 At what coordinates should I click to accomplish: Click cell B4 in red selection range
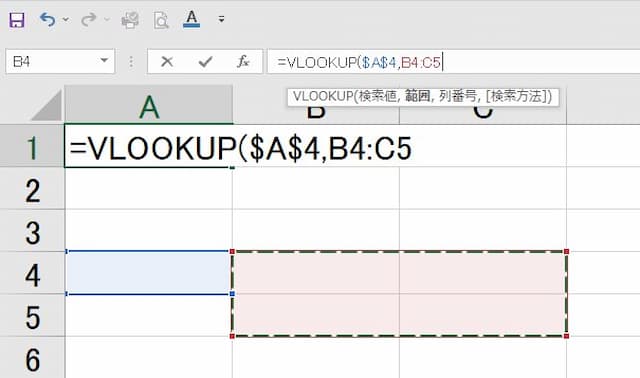click(316, 273)
